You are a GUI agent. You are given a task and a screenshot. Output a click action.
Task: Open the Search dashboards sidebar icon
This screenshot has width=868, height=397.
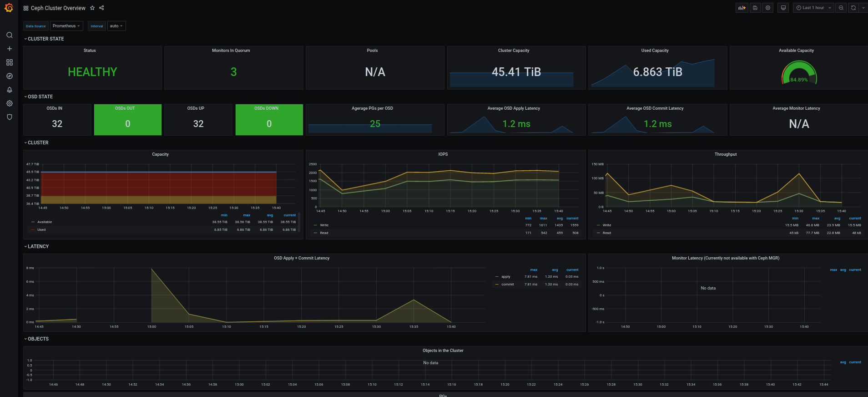(x=9, y=35)
